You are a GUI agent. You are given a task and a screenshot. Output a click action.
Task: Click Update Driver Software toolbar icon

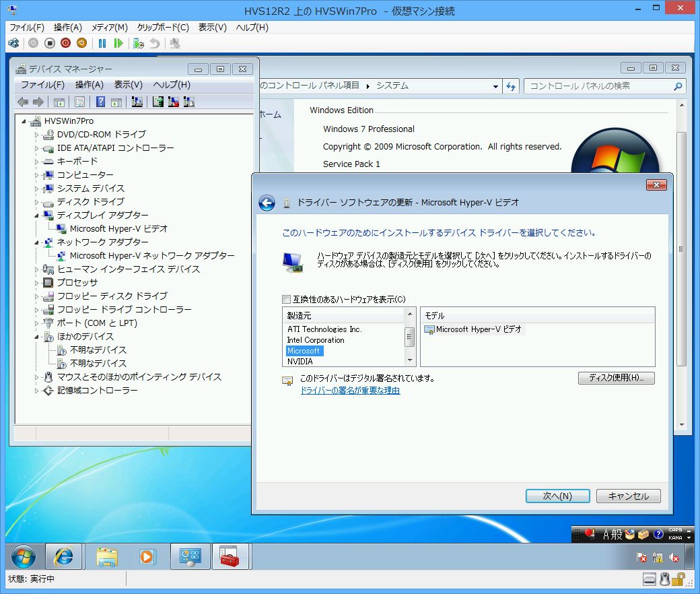tap(157, 102)
